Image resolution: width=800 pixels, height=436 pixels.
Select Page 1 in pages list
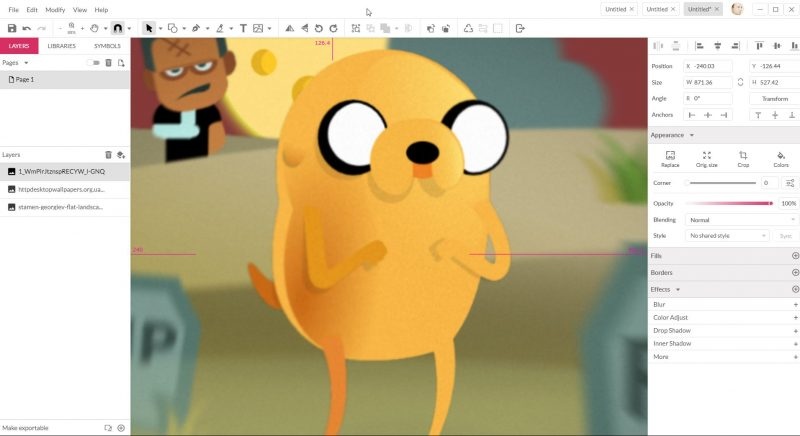[x=65, y=80]
